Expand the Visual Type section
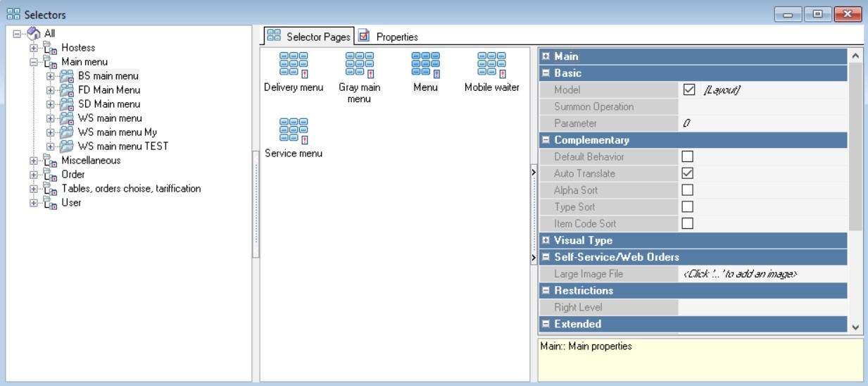Viewport: 868px width, 386px height. click(x=546, y=240)
